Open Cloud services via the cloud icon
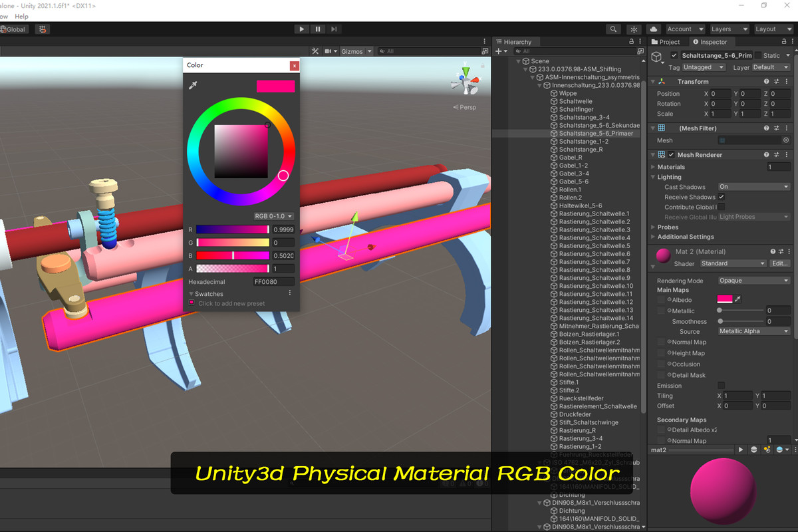This screenshot has width=798, height=532. coord(654,29)
